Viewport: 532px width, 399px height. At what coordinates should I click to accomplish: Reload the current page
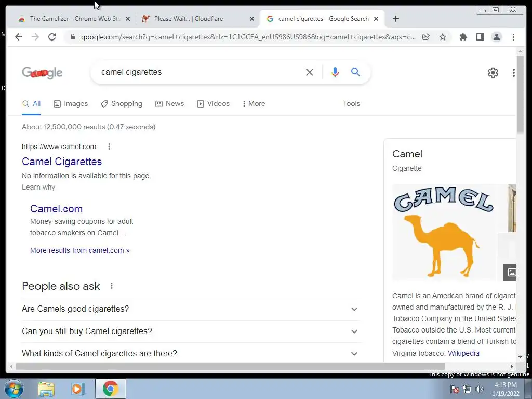click(x=52, y=37)
